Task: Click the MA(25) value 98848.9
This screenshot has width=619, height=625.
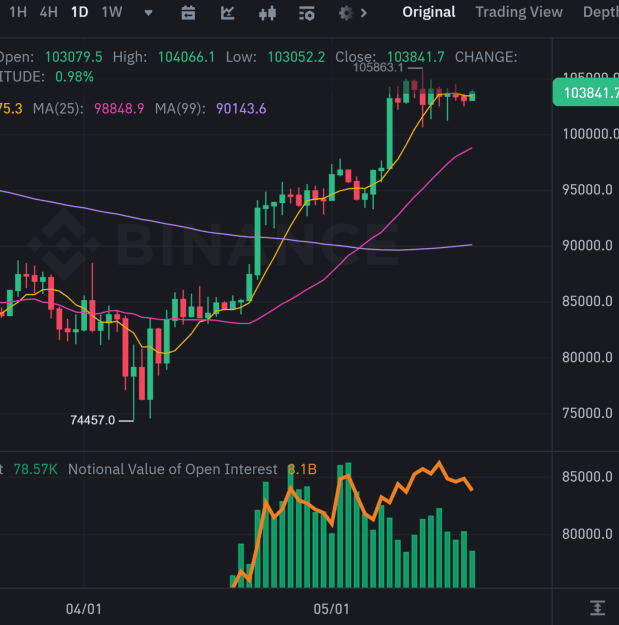Action: pos(119,108)
